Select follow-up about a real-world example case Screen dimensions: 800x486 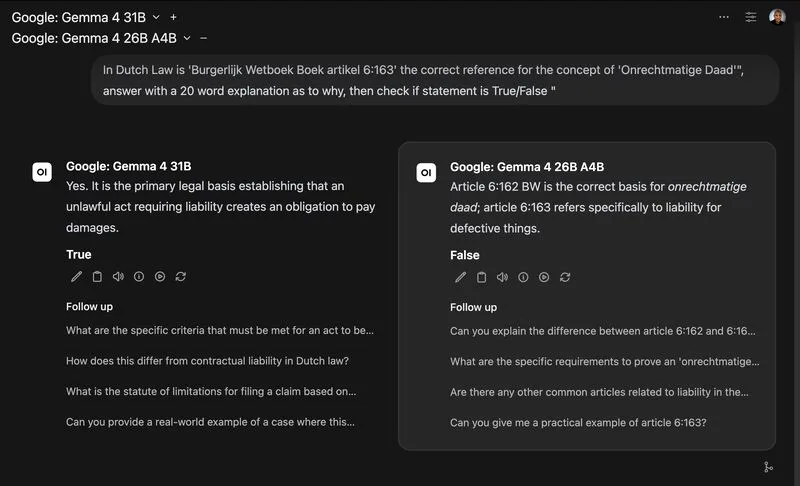coord(210,422)
